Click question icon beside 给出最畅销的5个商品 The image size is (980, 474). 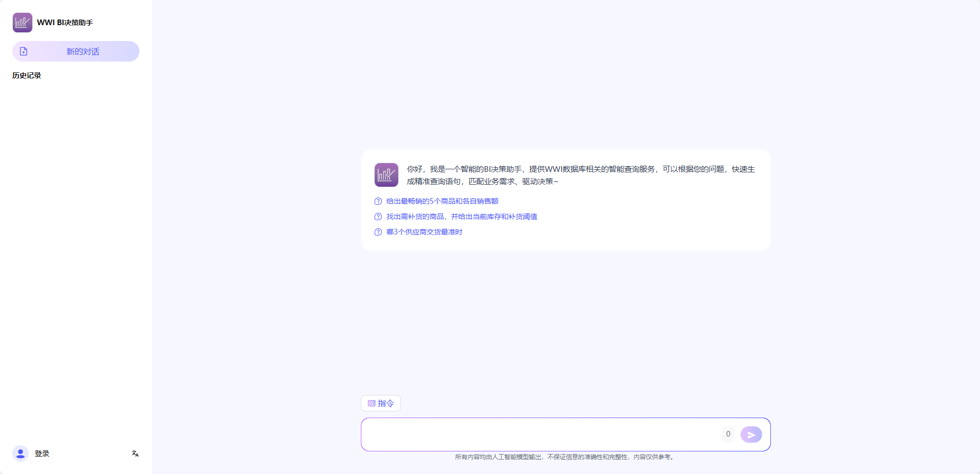click(378, 201)
